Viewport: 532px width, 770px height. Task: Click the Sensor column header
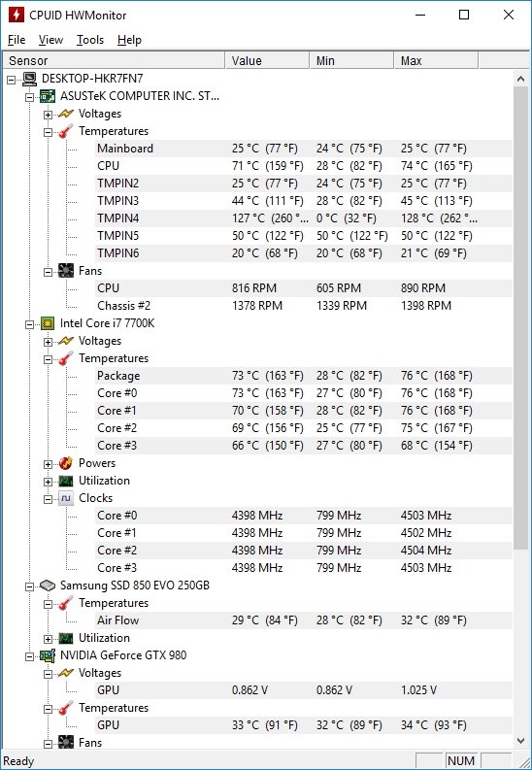pos(115,61)
